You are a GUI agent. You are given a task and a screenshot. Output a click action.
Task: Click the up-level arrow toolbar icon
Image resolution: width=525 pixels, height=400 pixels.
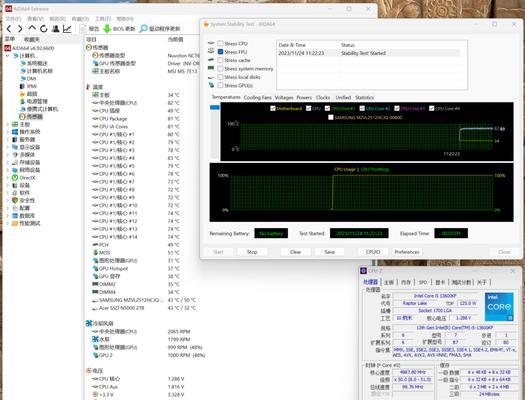click(x=32, y=28)
